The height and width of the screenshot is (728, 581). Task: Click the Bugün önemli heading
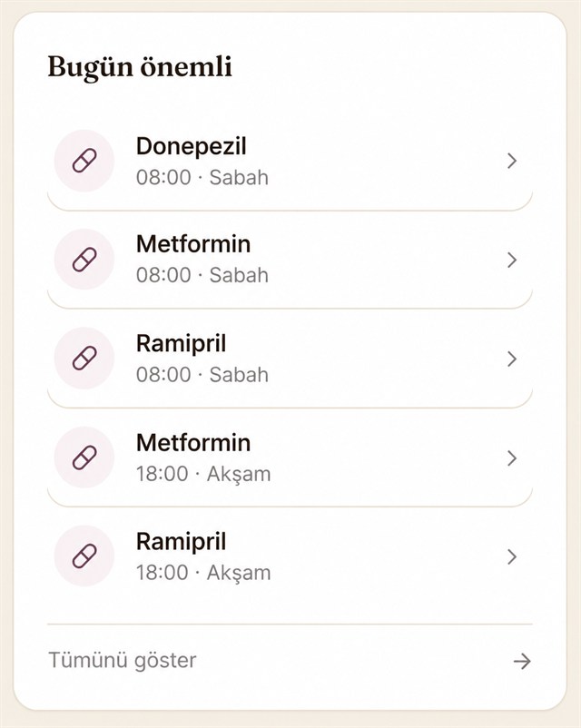140,67
